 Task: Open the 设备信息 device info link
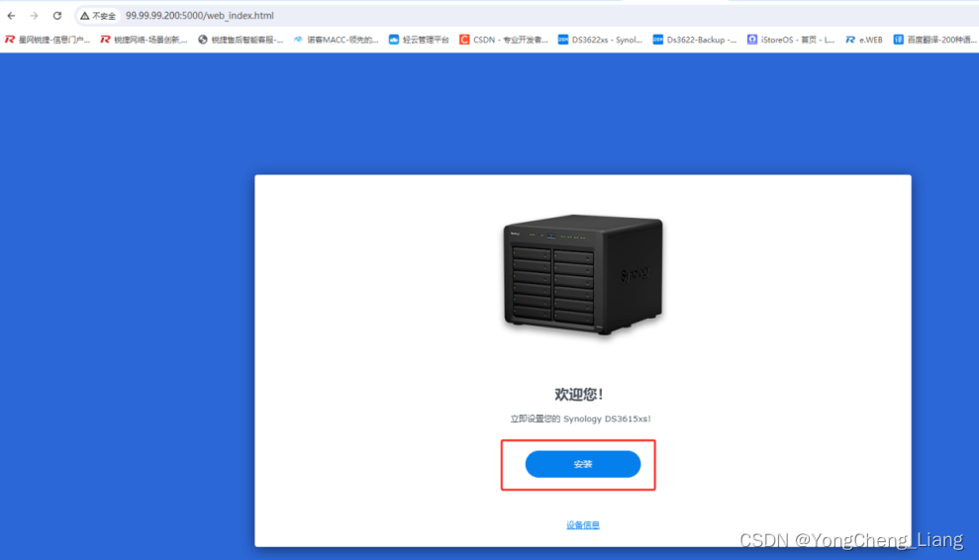tap(582, 525)
